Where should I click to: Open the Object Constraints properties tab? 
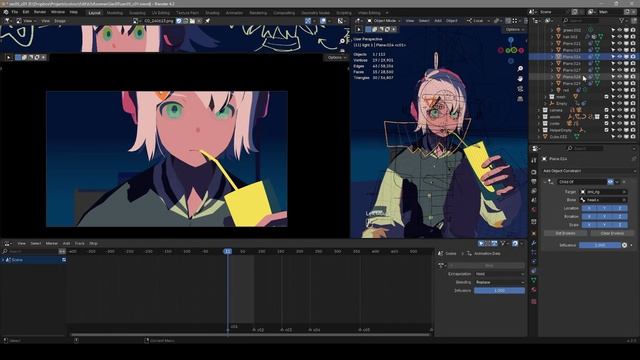(x=534, y=271)
